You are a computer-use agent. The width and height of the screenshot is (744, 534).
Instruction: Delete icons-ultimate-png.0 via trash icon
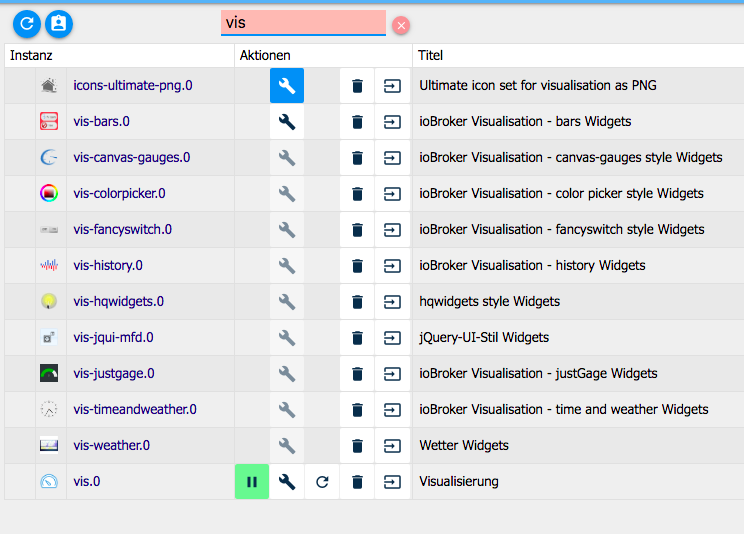click(x=357, y=86)
